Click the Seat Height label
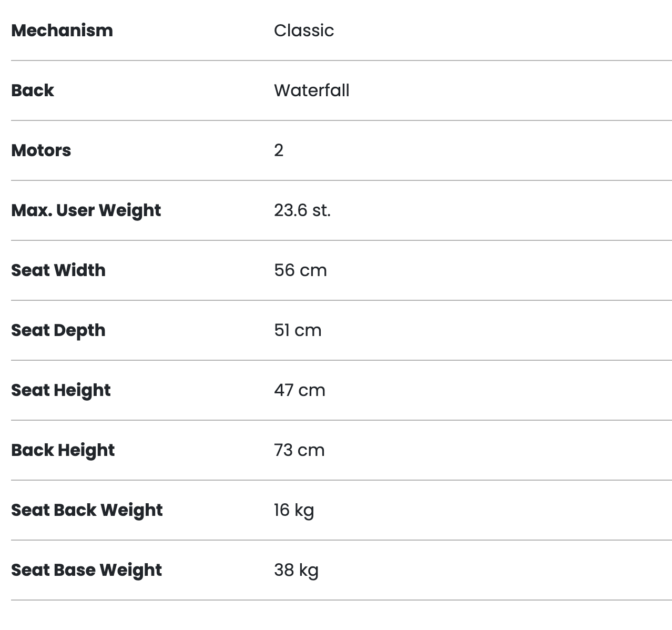 [61, 390]
